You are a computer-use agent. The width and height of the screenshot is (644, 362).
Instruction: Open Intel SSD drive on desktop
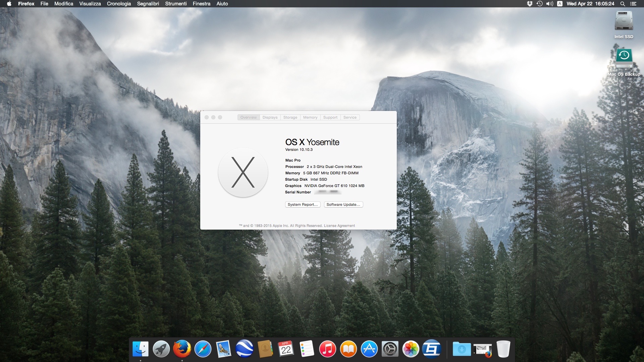pos(624,24)
